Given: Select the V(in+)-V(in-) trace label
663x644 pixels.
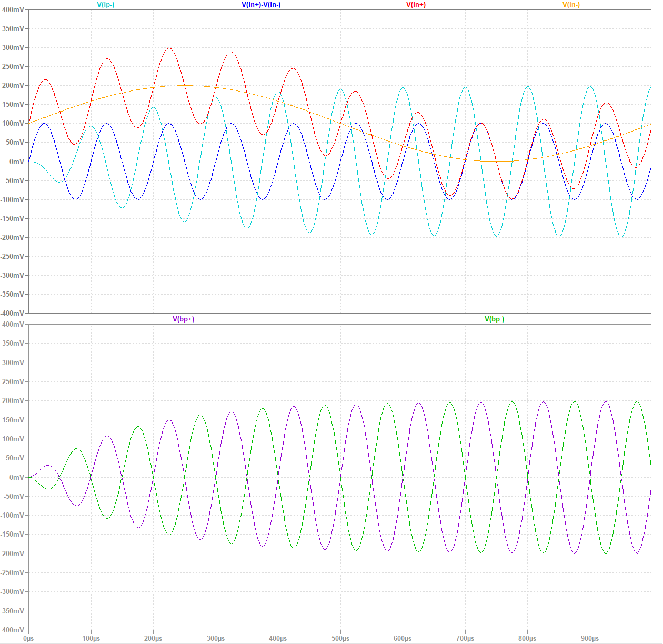Looking at the screenshot, I should click(261, 5).
